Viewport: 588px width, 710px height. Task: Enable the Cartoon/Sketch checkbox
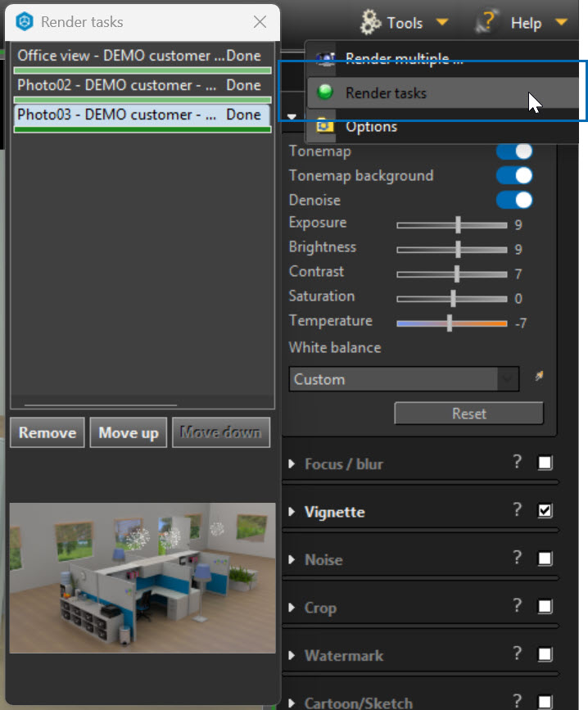[x=545, y=701]
